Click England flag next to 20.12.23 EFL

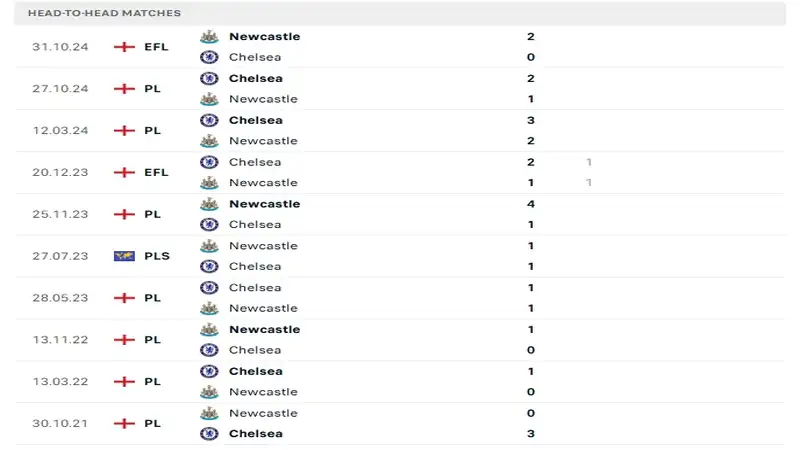124,172
